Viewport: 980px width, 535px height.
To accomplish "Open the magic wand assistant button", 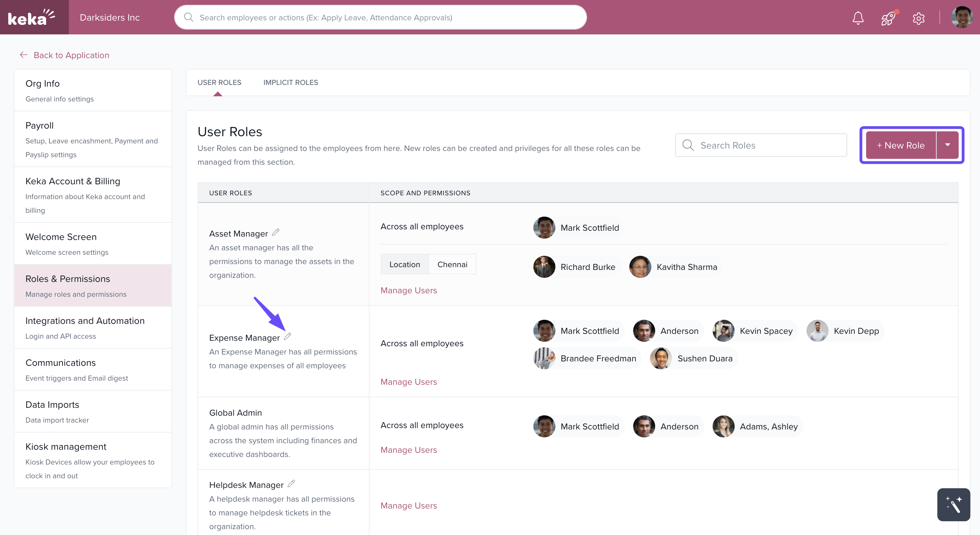I will point(954,505).
